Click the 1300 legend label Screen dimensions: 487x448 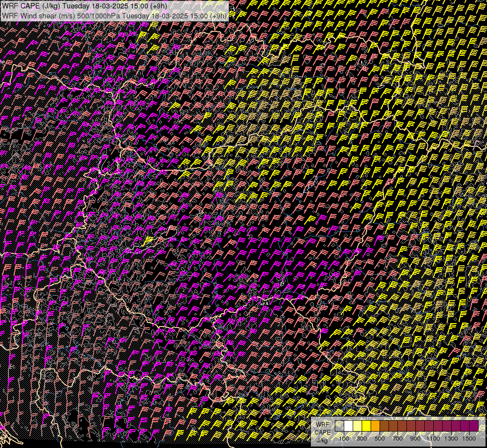pyautogui.click(x=451, y=439)
